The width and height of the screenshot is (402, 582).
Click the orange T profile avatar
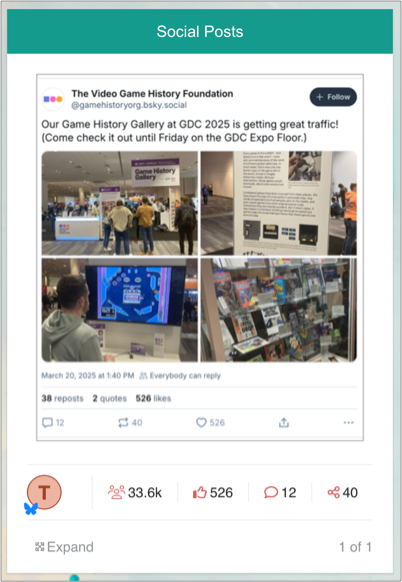44,492
